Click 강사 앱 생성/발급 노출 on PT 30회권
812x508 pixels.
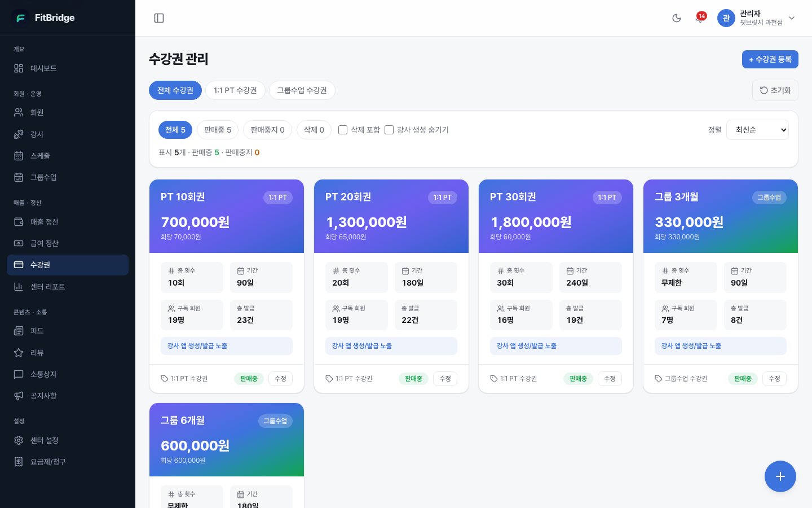pyautogui.click(x=556, y=346)
